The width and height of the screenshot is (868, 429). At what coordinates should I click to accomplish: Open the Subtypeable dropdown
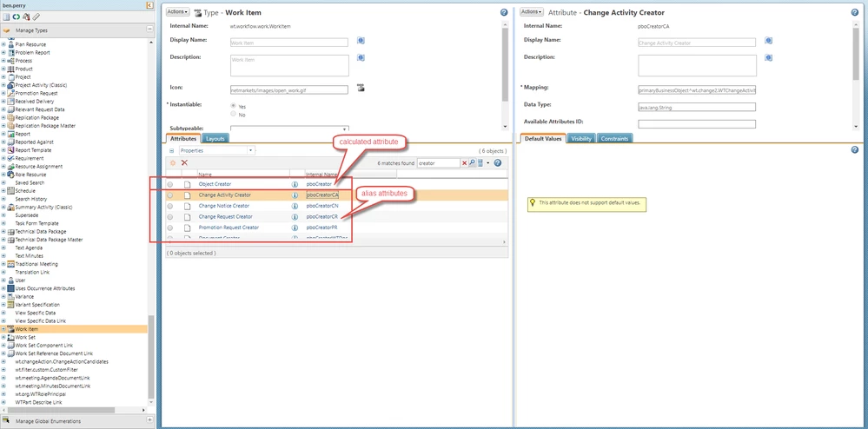(289, 129)
